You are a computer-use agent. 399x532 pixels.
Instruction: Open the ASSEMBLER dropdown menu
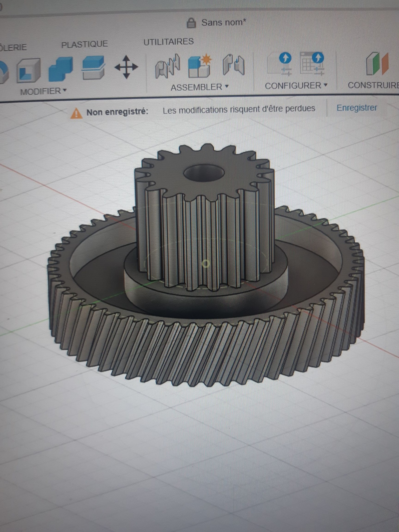pos(199,87)
